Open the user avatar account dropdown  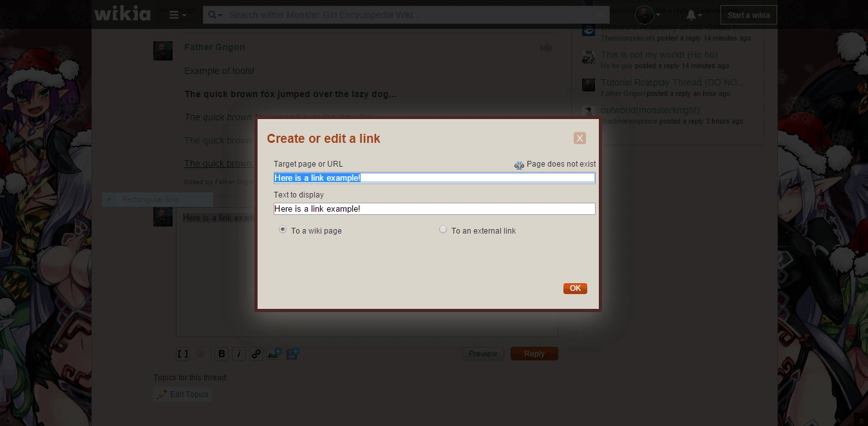(x=648, y=15)
